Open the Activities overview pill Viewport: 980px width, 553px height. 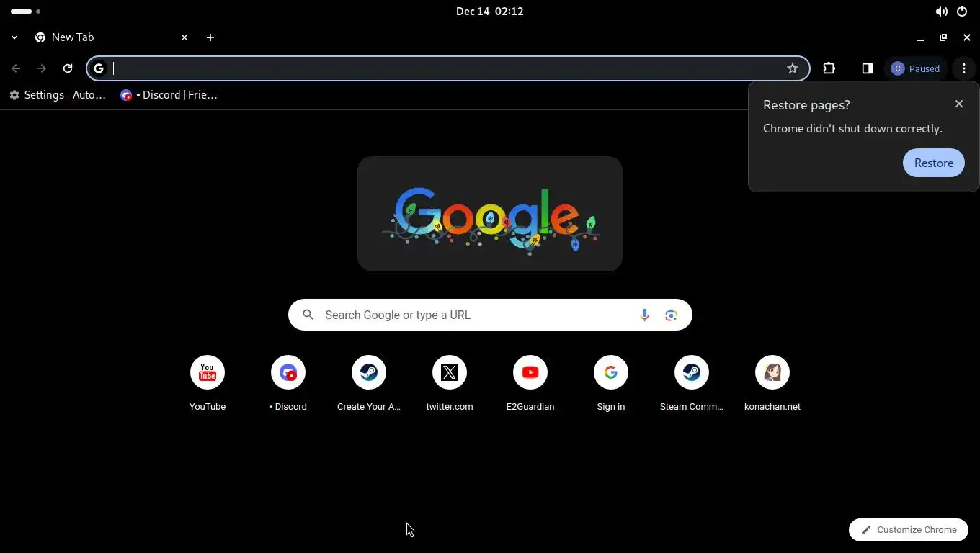click(25, 12)
